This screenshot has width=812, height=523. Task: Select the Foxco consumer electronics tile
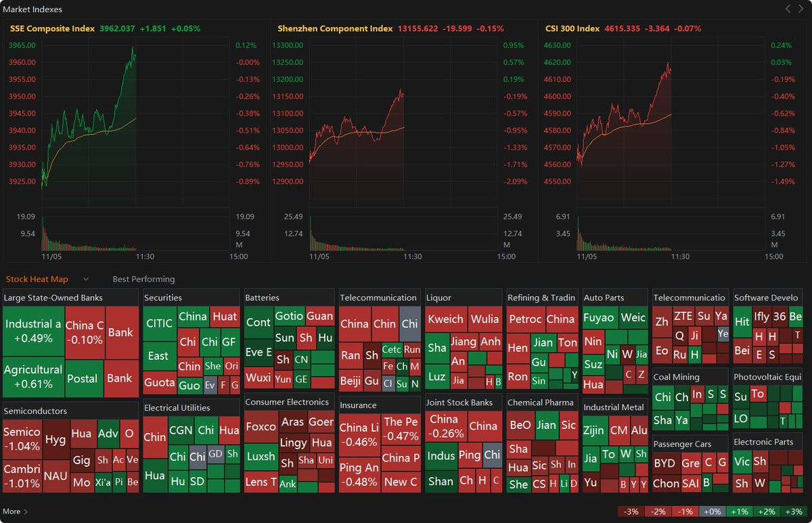[x=261, y=427]
